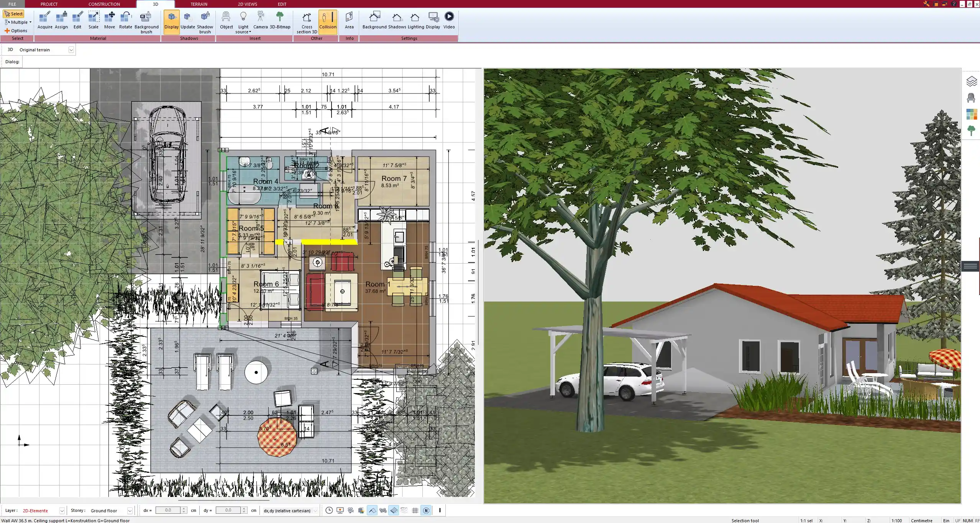The height and width of the screenshot is (523, 980).
Task: Open the Layer 2D-Elemente dropdown
Action: pyautogui.click(x=62, y=511)
